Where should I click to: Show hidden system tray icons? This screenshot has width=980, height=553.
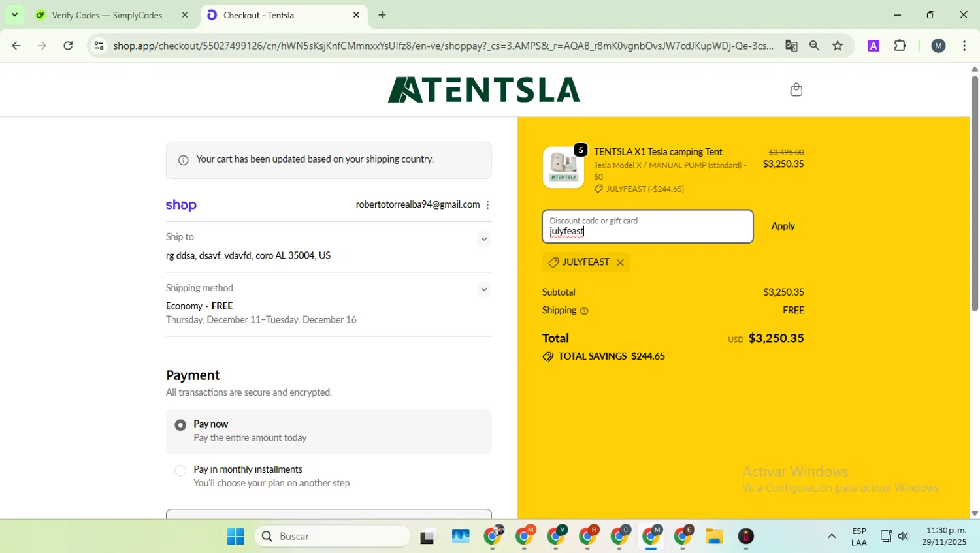coord(831,537)
